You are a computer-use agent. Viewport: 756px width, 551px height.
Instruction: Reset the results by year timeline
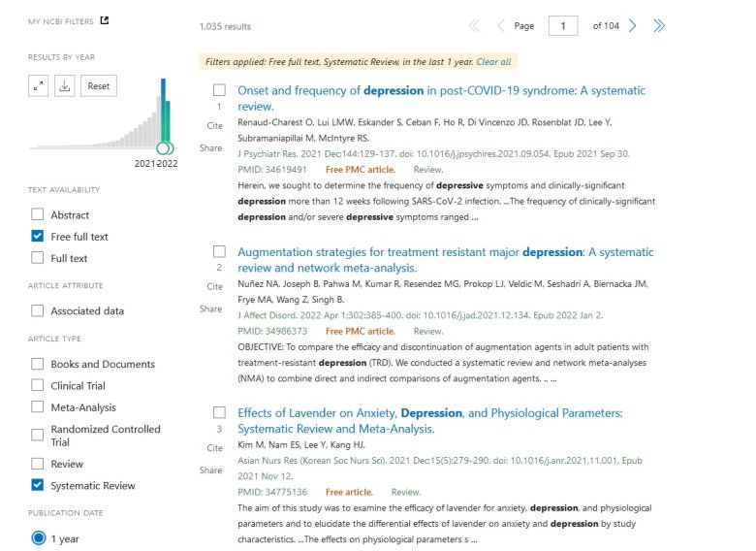click(99, 86)
